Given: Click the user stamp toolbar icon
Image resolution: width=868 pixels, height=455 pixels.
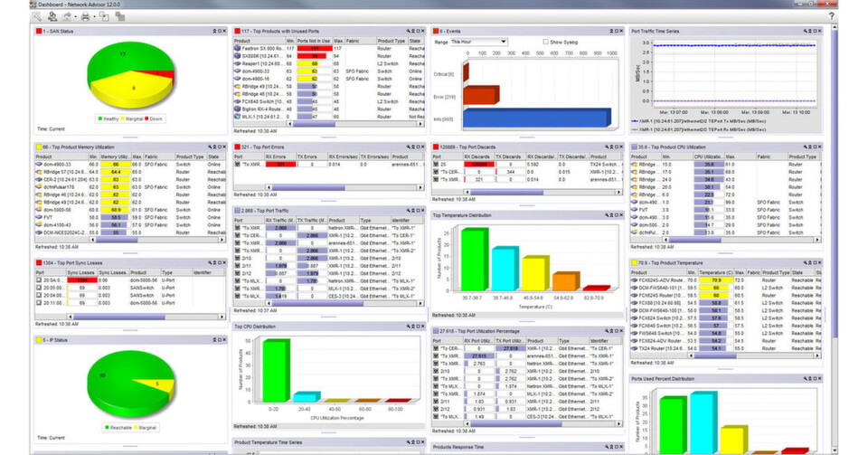Looking at the screenshot, I should point(52,16).
